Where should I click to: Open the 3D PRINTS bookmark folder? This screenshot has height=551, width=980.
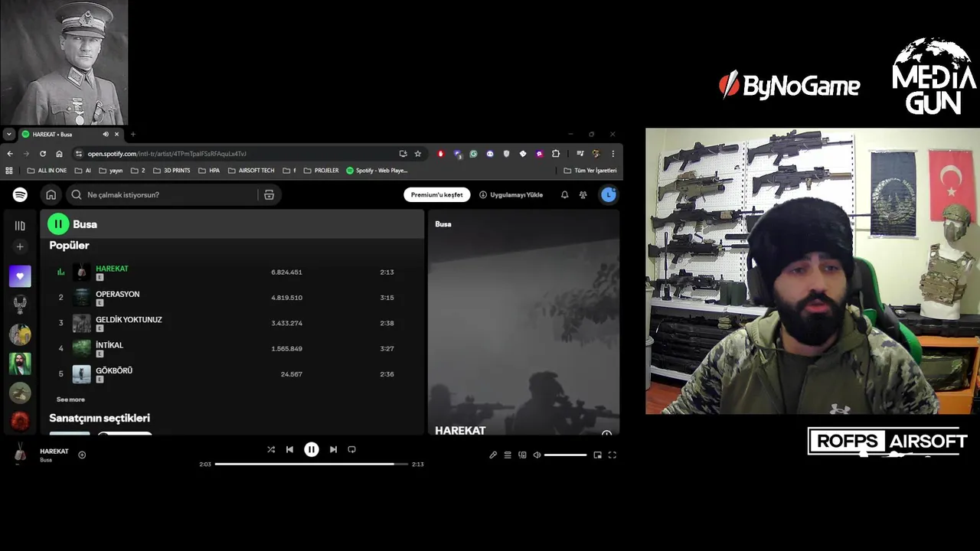(x=171, y=171)
